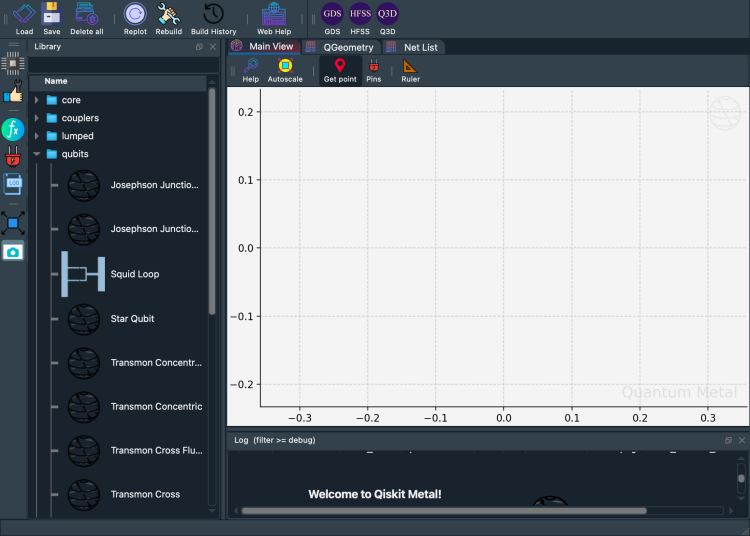Expand the lumped folder
The height and width of the screenshot is (536, 750).
coord(36,136)
